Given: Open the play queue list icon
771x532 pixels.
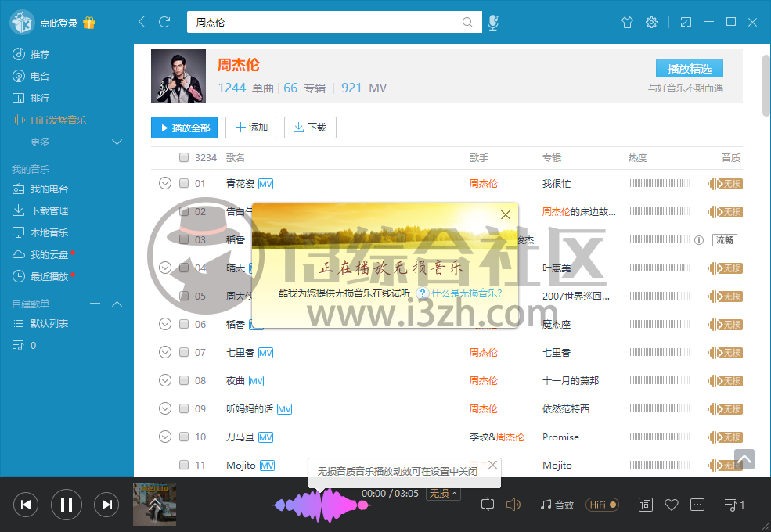Looking at the screenshot, I should pos(734,505).
